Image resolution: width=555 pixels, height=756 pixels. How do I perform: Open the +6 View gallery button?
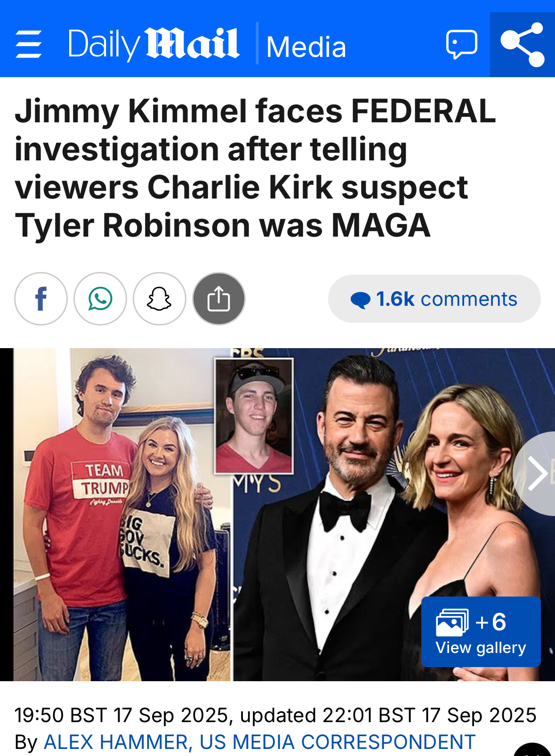[x=481, y=631]
